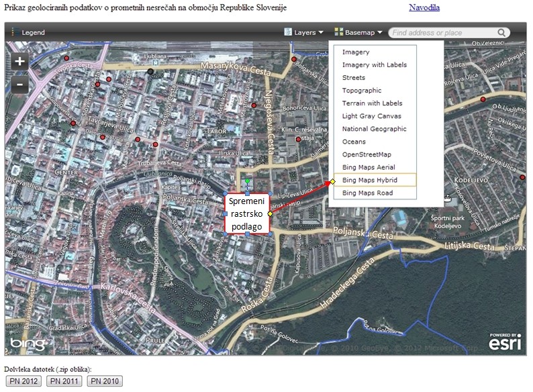Choose the OpenStreetMap basemap
The image size is (533, 392).
375,154
